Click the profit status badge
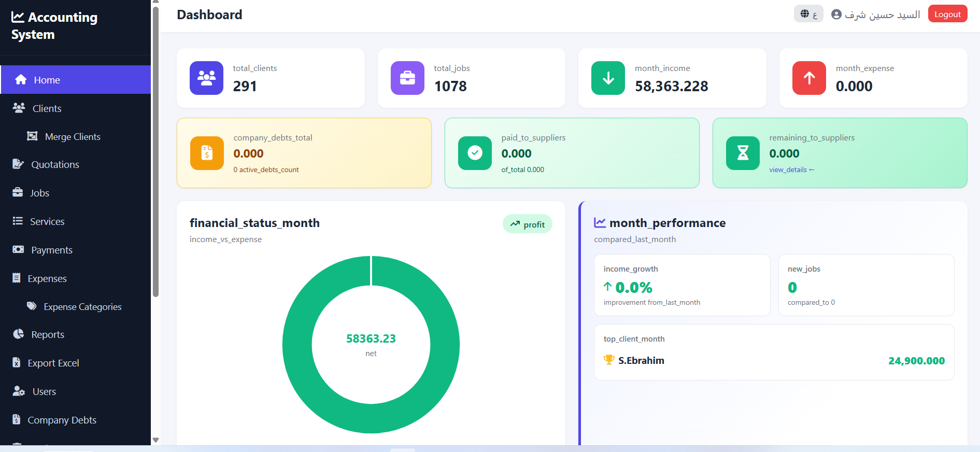Screen dimensions: 980x452 [527, 224]
